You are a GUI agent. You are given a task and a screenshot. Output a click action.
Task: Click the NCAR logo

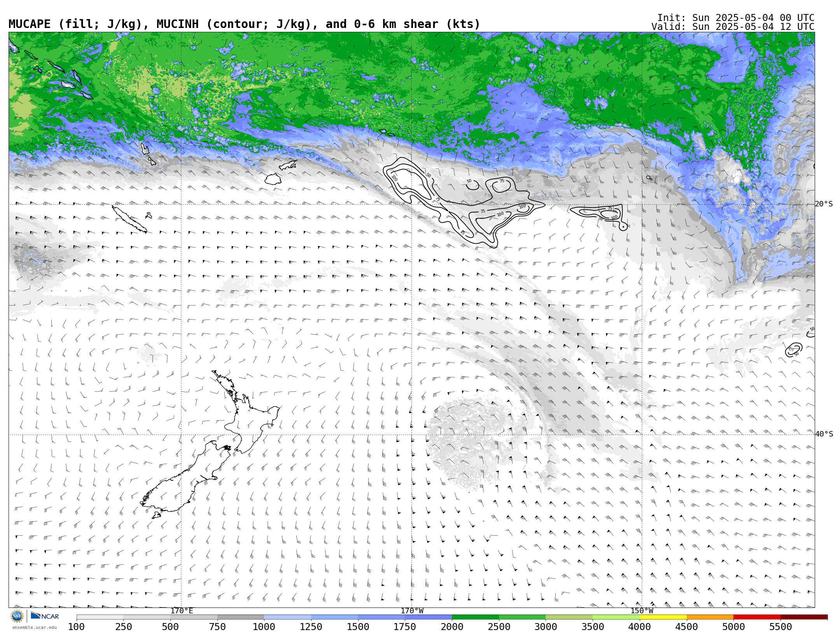click(x=45, y=616)
